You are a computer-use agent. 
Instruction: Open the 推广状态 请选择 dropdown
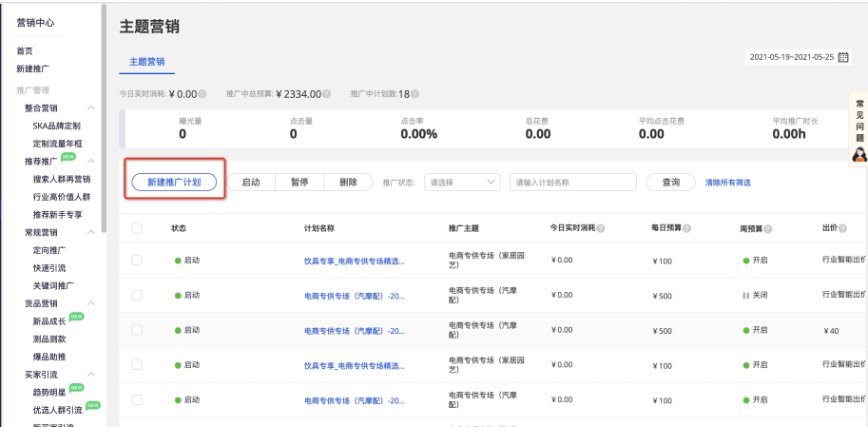tap(462, 182)
